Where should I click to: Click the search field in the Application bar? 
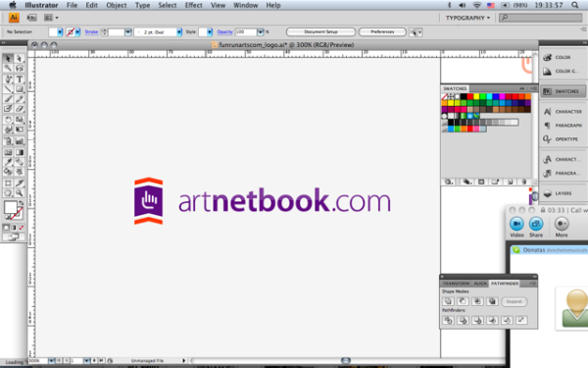pos(541,18)
